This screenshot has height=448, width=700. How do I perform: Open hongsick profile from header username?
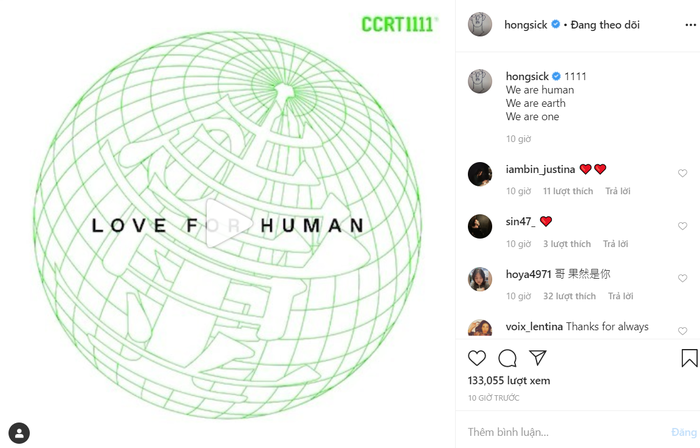pyautogui.click(x=525, y=25)
